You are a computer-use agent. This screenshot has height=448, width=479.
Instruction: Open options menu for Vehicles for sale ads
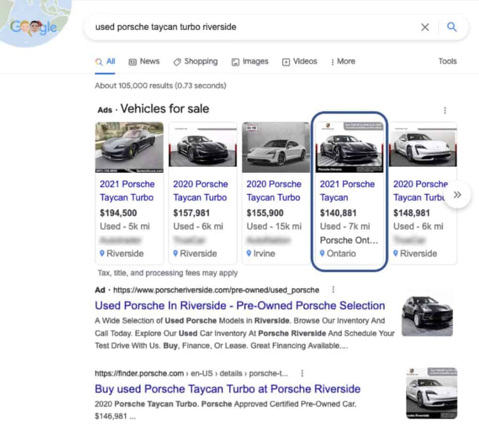click(445, 111)
